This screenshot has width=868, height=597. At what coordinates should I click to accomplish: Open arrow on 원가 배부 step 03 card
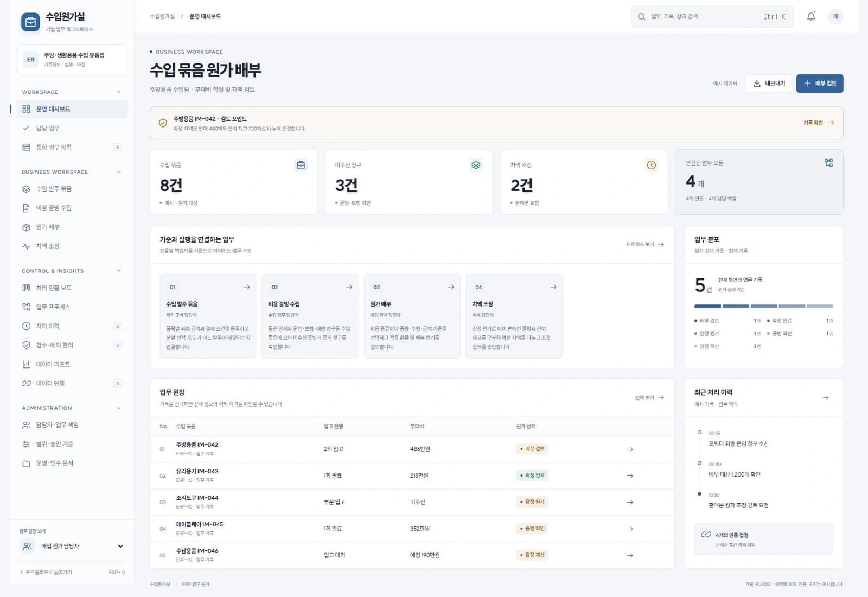[x=451, y=287]
